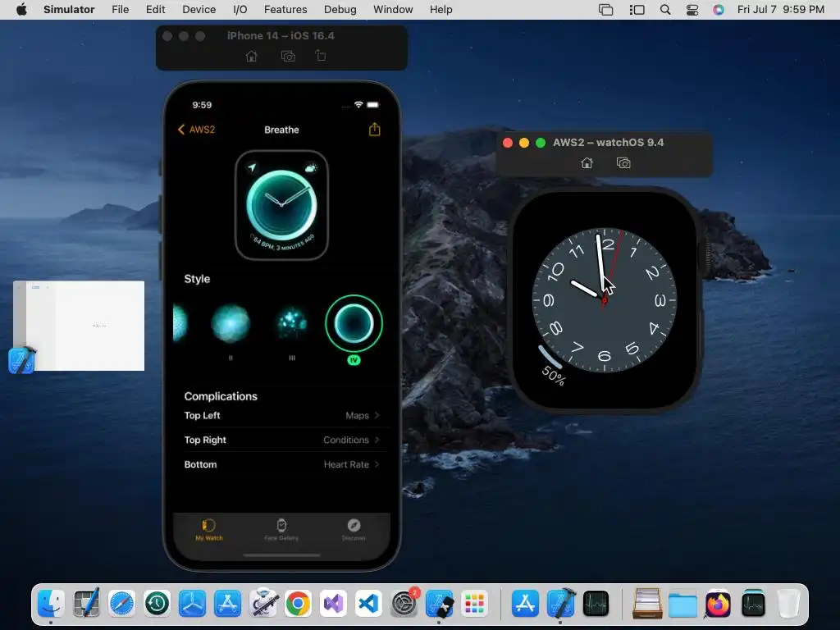Click Simulator icon in the Dock
Screen dimensions: 840x630
[440, 605]
